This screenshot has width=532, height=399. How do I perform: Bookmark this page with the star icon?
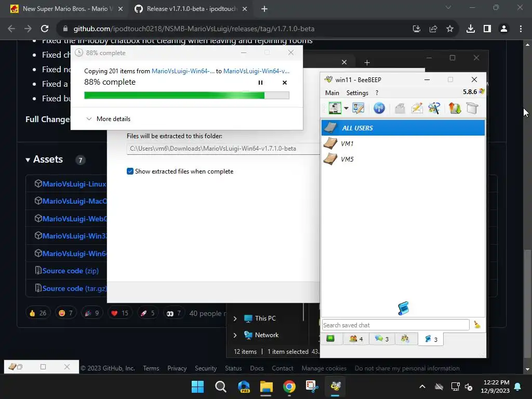pos(449,29)
